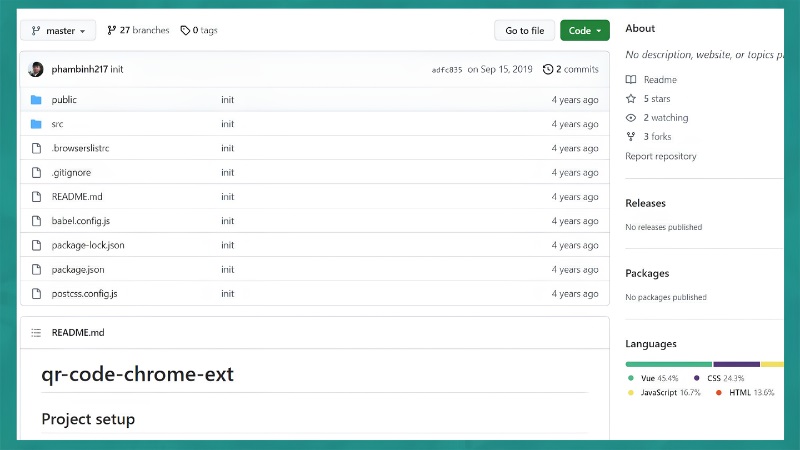
Task: Open the master branch dropdown
Action: point(58,31)
